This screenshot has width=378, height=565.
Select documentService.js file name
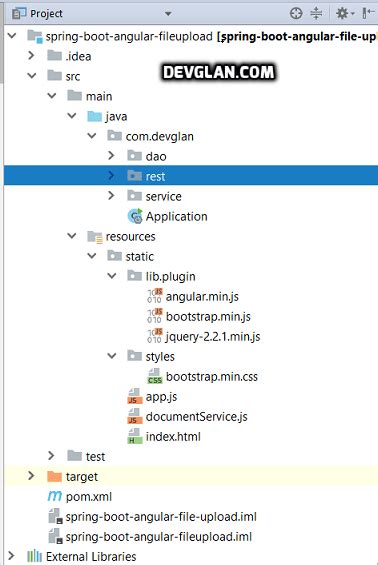point(197,417)
